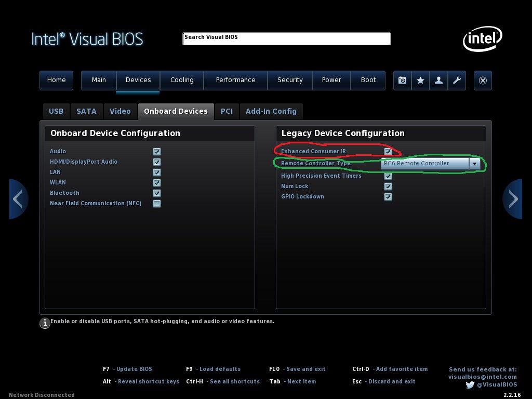This screenshot has width=532, height=399.
Task: Open the Main menu
Action: click(99, 81)
